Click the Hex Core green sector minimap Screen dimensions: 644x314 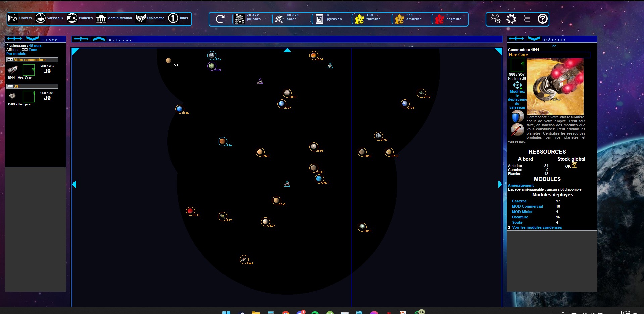[29, 70]
